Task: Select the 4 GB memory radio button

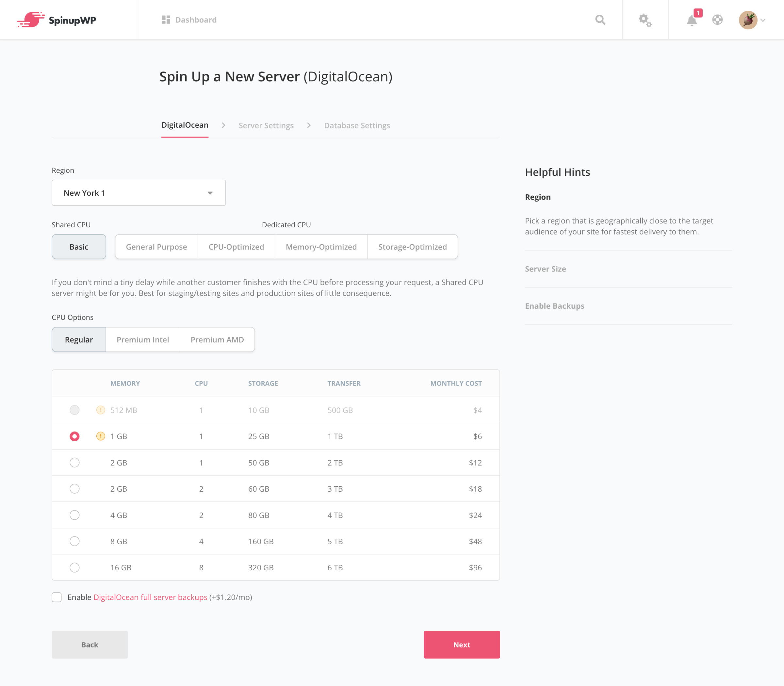Action: click(74, 515)
